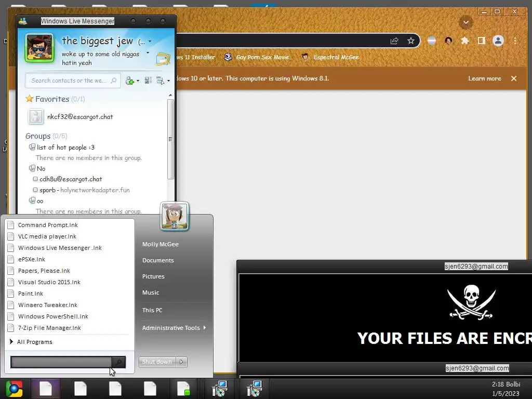Open the Shut down options arrow
The height and width of the screenshot is (399, 532).
coord(181,362)
